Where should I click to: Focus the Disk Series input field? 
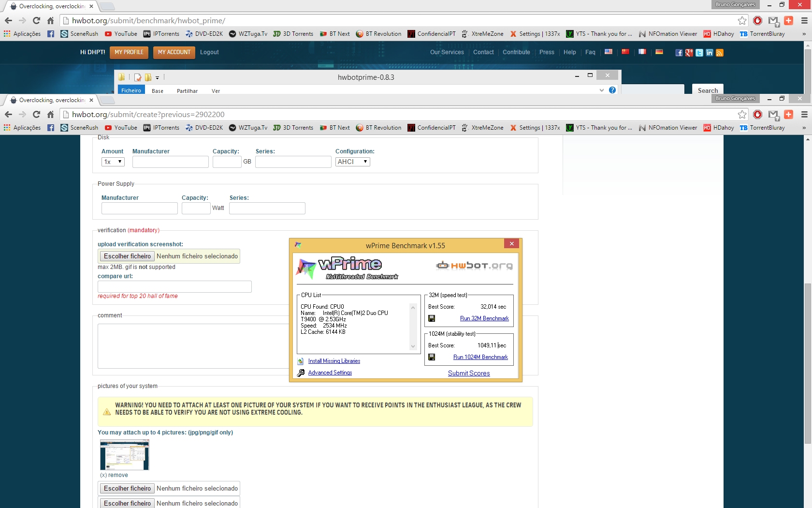(x=293, y=162)
